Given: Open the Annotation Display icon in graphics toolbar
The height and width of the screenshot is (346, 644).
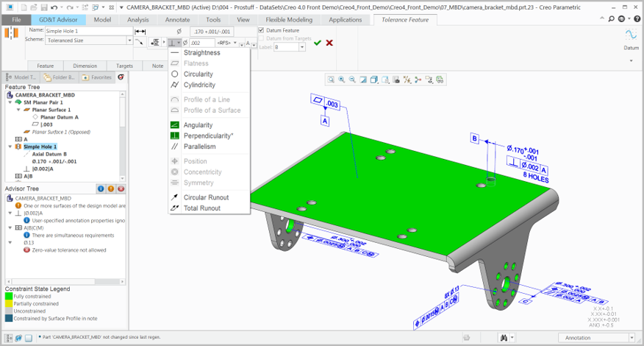Looking at the screenshot, I should point(429,80).
